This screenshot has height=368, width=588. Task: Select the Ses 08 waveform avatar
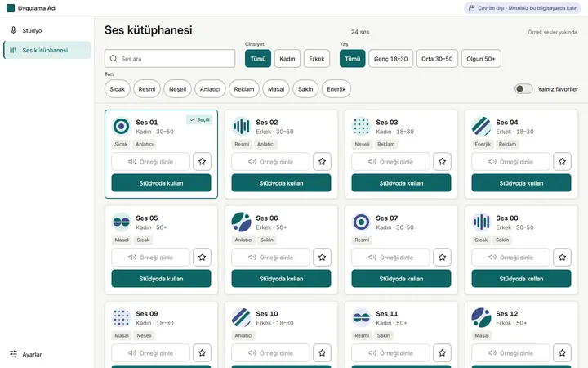point(481,222)
